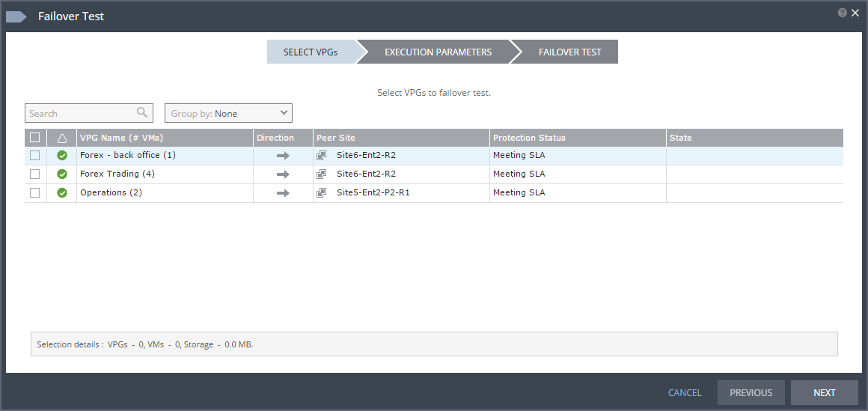Screen dimensions: 868x411
Task: Click direction arrow in Operations row
Action: (x=283, y=193)
